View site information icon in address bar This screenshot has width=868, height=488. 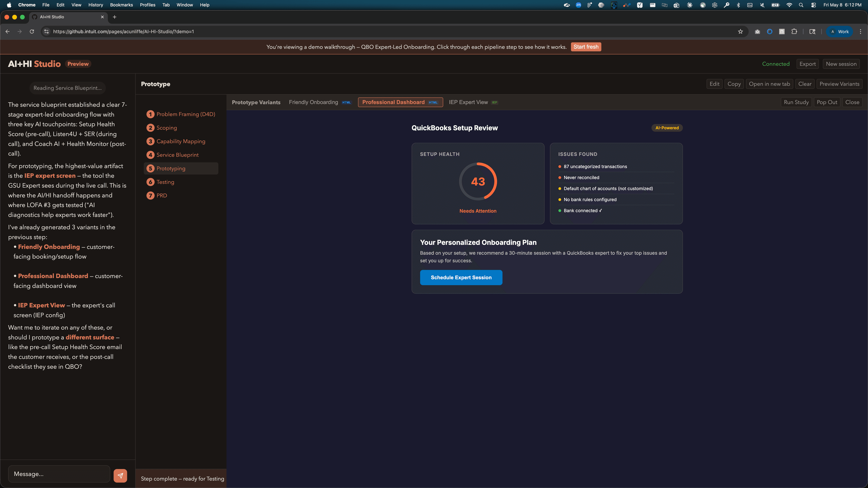[47, 32]
